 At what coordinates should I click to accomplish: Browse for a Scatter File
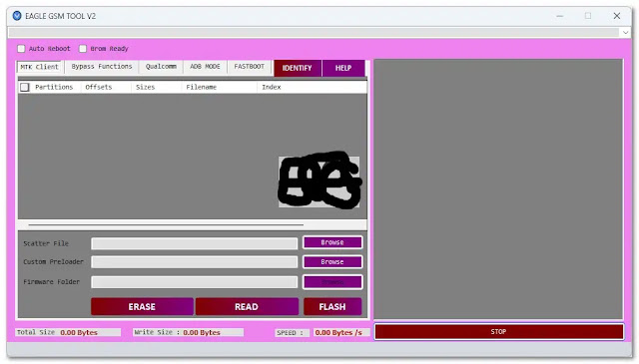coord(332,242)
